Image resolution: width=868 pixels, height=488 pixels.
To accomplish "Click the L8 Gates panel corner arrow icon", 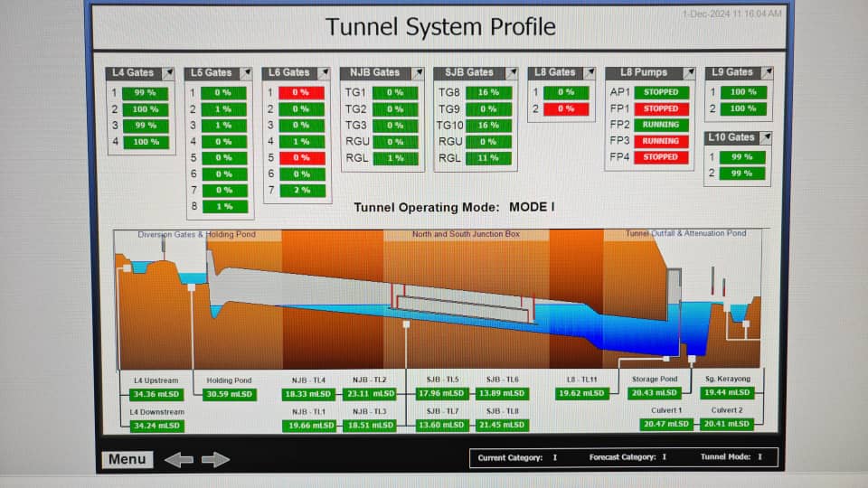I will pos(592,72).
